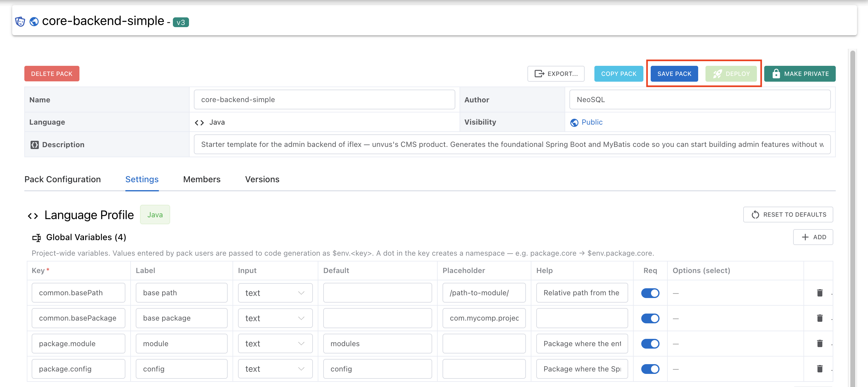This screenshot has height=387, width=868.
Task: Switch to the Pack Configuration tab
Action: [62, 179]
